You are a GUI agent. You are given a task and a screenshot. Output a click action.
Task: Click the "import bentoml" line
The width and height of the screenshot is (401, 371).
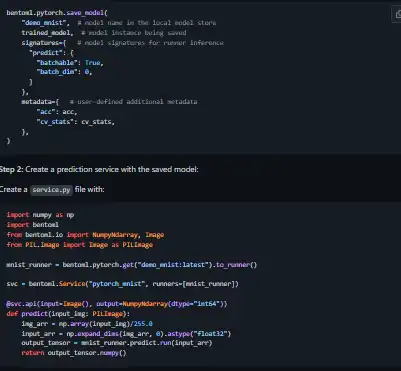pyautogui.click(x=33, y=225)
